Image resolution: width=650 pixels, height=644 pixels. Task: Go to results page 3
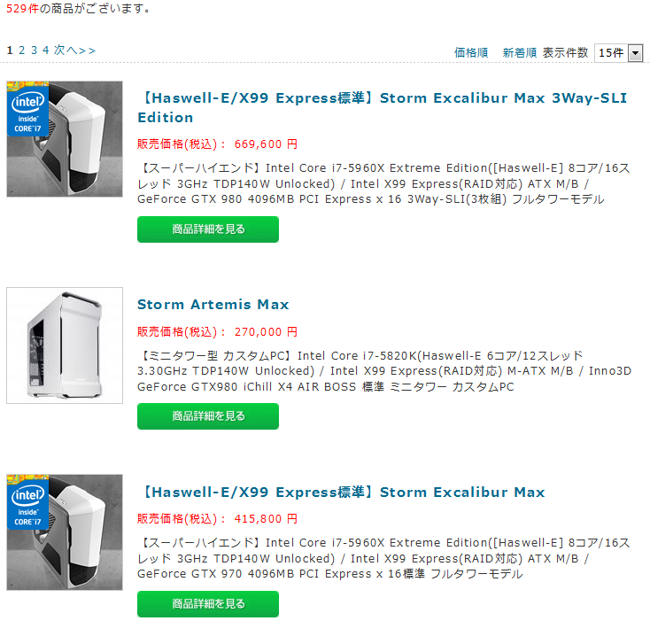(x=34, y=50)
